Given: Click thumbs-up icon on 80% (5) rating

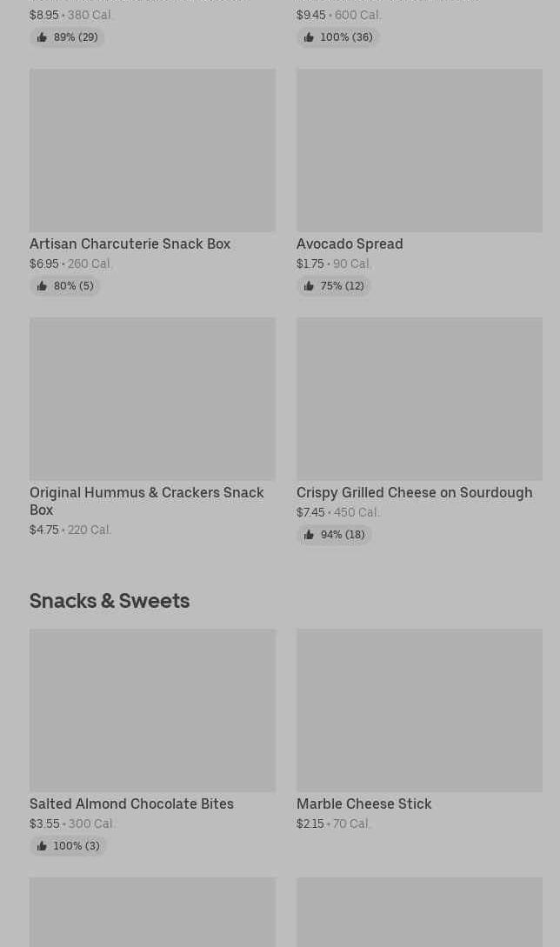Looking at the screenshot, I should click(42, 286).
